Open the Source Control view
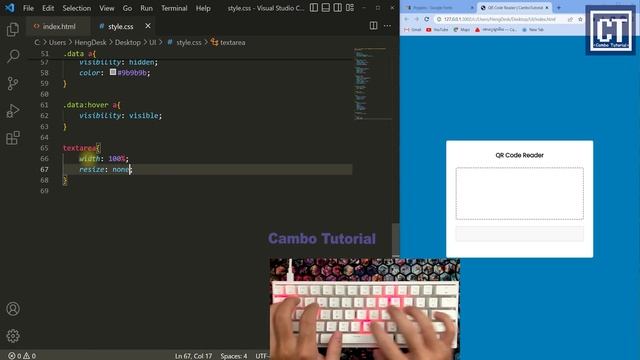 pyautogui.click(x=13, y=83)
